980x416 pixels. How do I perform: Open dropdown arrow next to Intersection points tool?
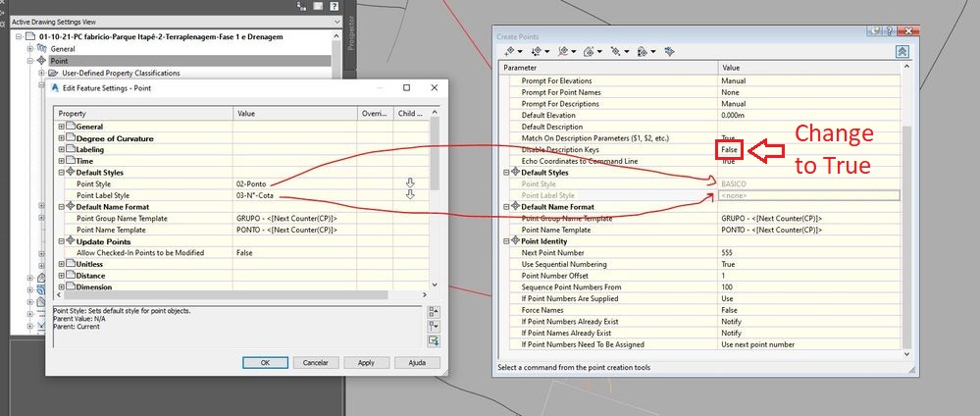click(x=546, y=52)
